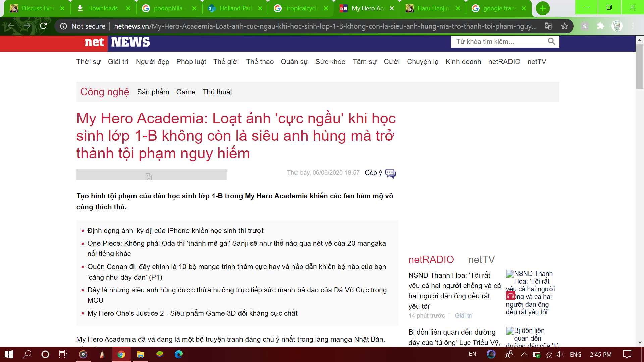This screenshot has width=644, height=362.
Task: Click the Góp ý comment bubble icon
Action: tap(390, 173)
